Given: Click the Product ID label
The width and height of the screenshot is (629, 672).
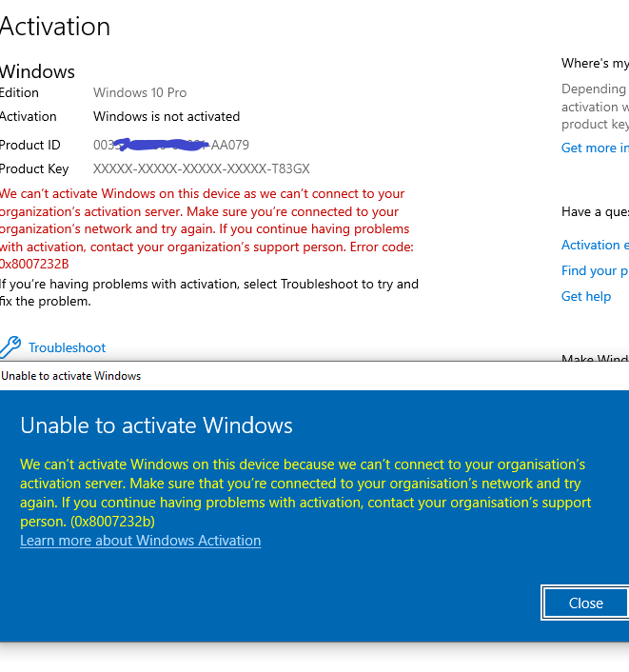Looking at the screenshot, I should [x=30, y=145].
